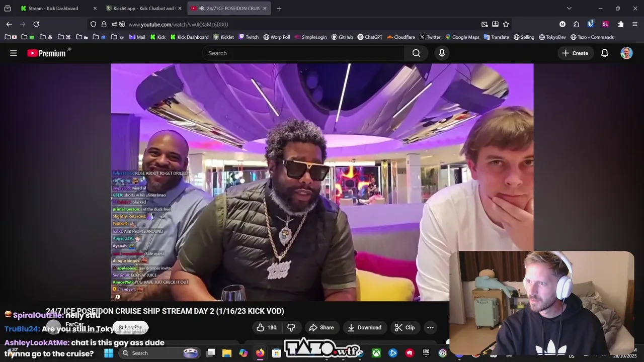
Task: Mute audio on the playing YouTube tab
Action: (201, 8)
